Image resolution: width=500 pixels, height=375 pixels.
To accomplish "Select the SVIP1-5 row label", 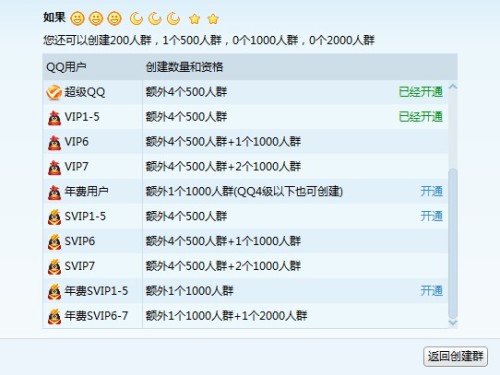I will [x=85, y=216].
